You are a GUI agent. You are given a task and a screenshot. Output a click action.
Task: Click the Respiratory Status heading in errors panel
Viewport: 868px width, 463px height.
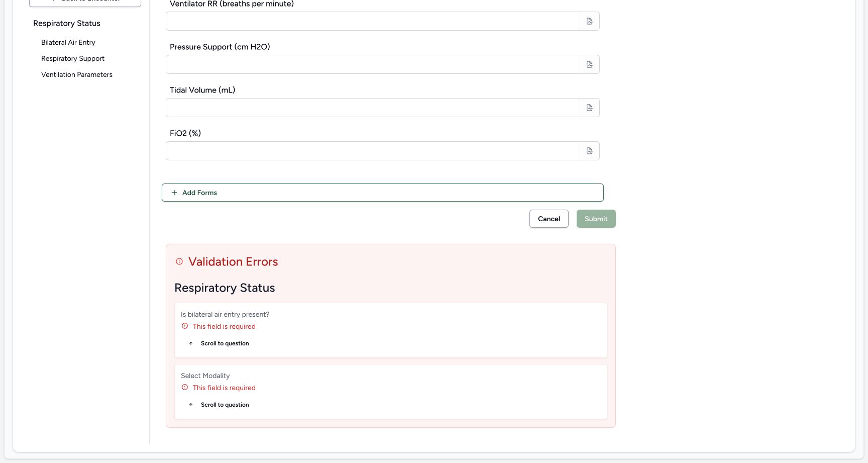click(225, 288)
